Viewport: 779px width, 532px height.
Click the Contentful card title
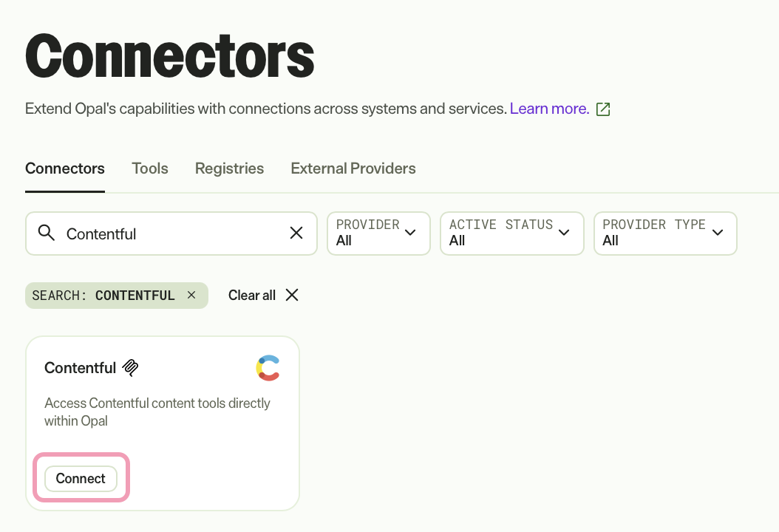pos(80,367)
